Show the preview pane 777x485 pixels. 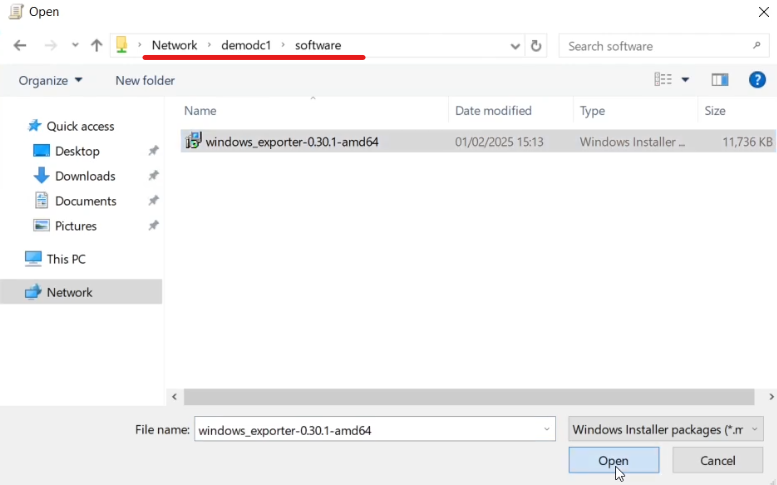[x=719, y=80]
